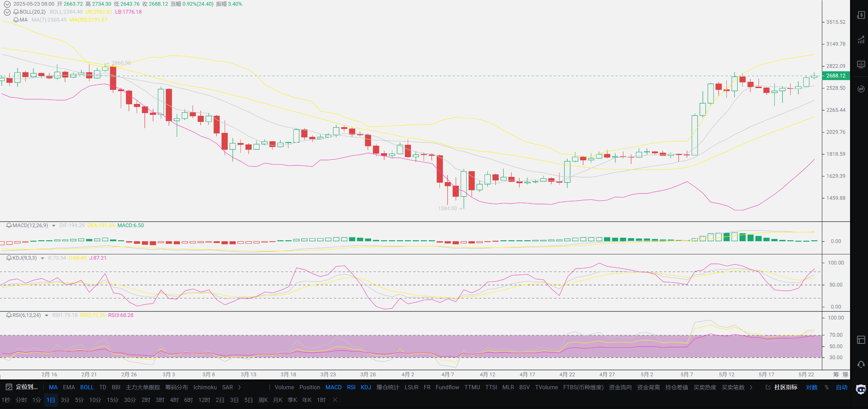Viewport: 868px width, 409px height.
Task: Open the RSI(6,12,24) dropdown arrow
Action: pyautogui.click(x=46, y=316)
